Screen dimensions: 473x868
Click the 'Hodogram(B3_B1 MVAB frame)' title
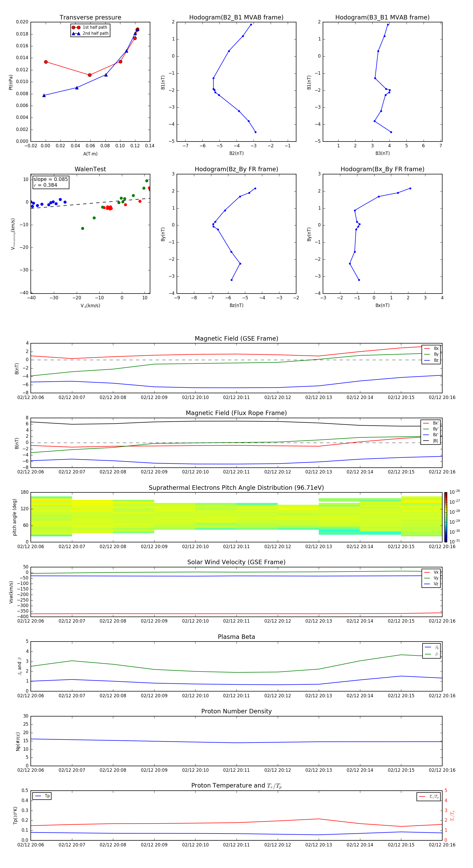[382, 18]
